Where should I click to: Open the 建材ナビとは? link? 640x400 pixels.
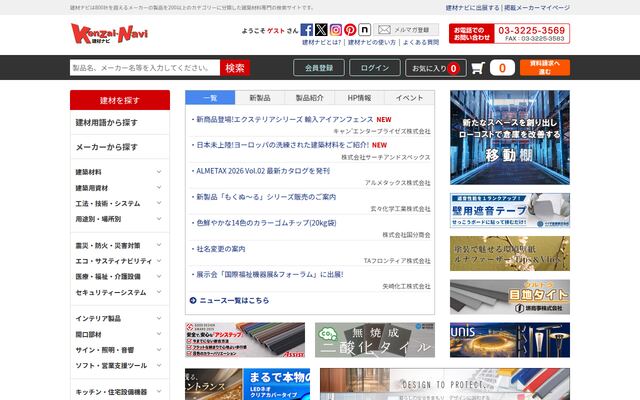(321, 42)
